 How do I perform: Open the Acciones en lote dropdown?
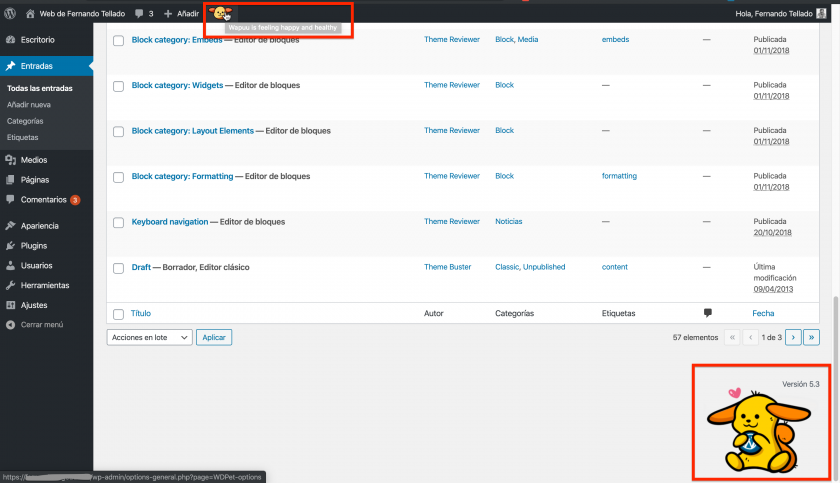point(149,338)
